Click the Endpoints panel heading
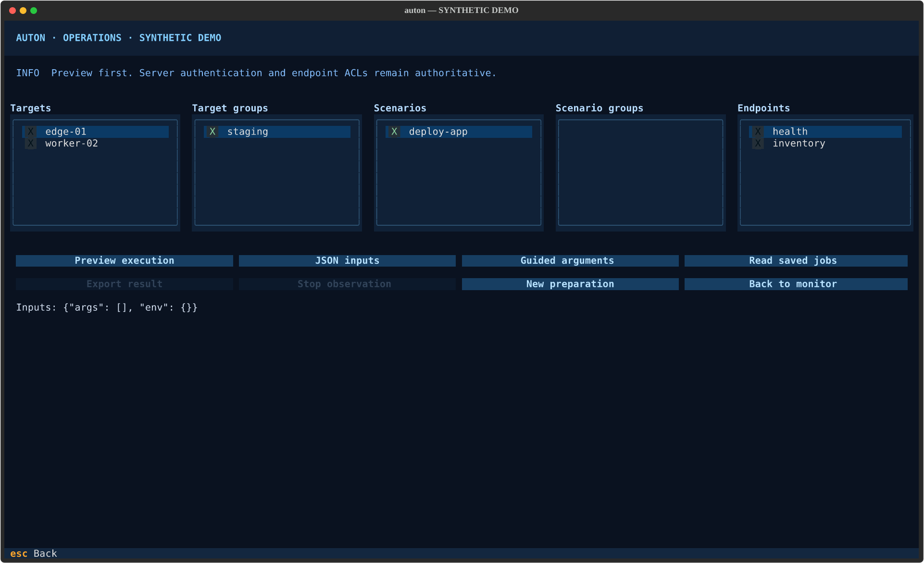 click(x=763, y=108)
